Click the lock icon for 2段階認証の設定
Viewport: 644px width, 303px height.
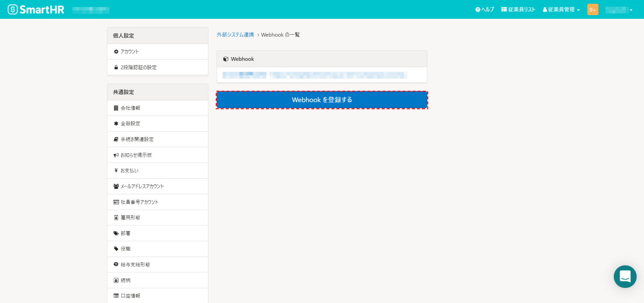pos(116,67)
